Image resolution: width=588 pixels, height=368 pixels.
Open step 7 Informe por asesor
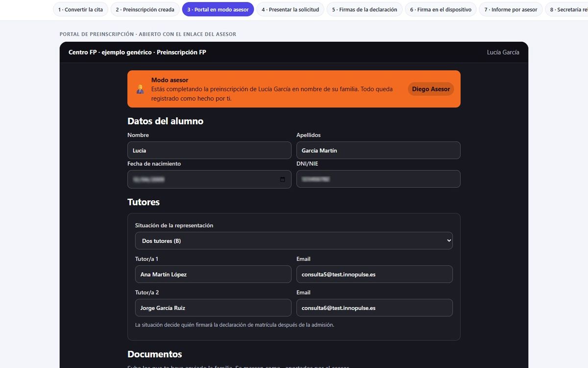(x=511, y=9)
